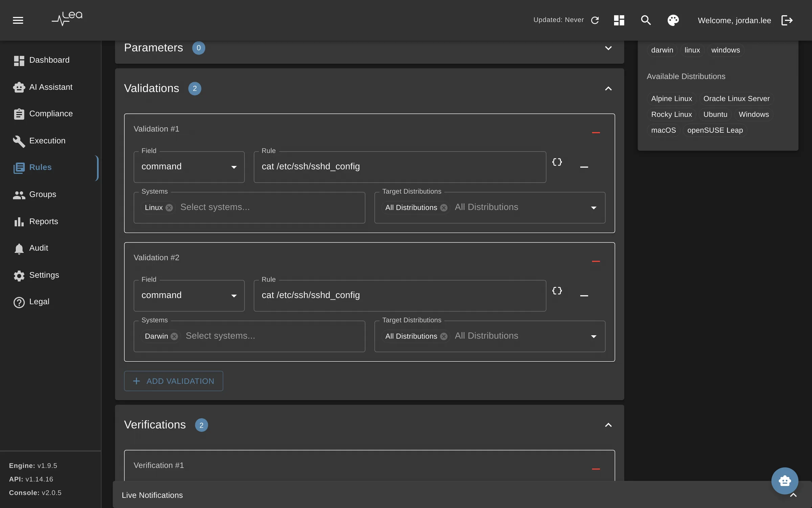This screenshot has height=508, width=812.
Task: Collapse the Validations section
Action: [608, 89]
